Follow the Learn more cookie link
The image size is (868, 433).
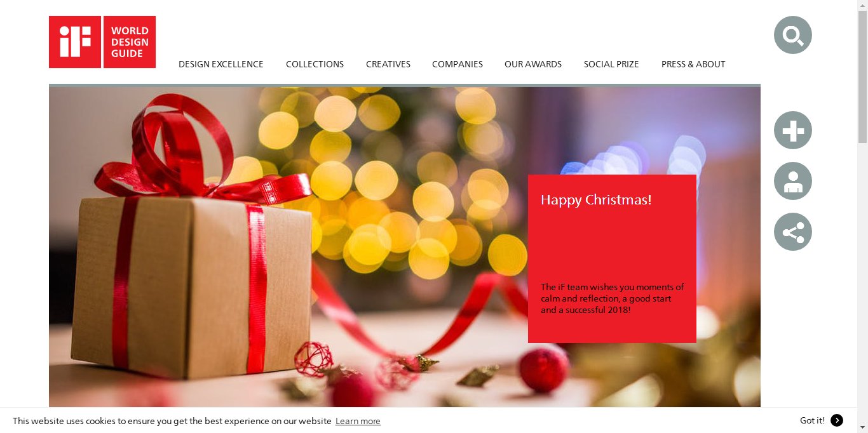pos(358,421)
